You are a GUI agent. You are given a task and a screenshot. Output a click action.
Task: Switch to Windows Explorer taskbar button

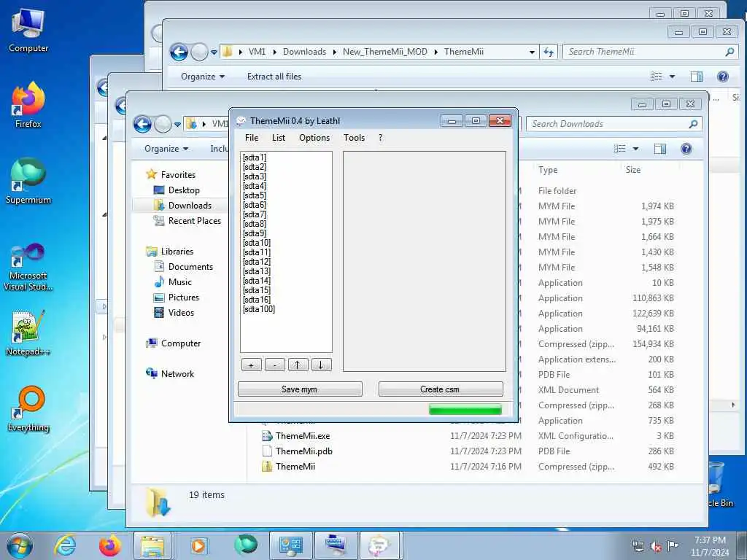point(152,545)
